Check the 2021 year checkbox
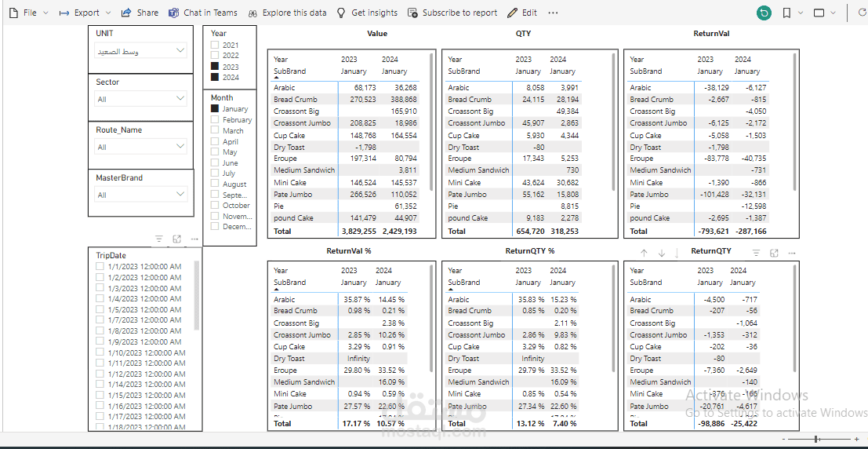Screen dimensions: 868x449 [215, 45]
